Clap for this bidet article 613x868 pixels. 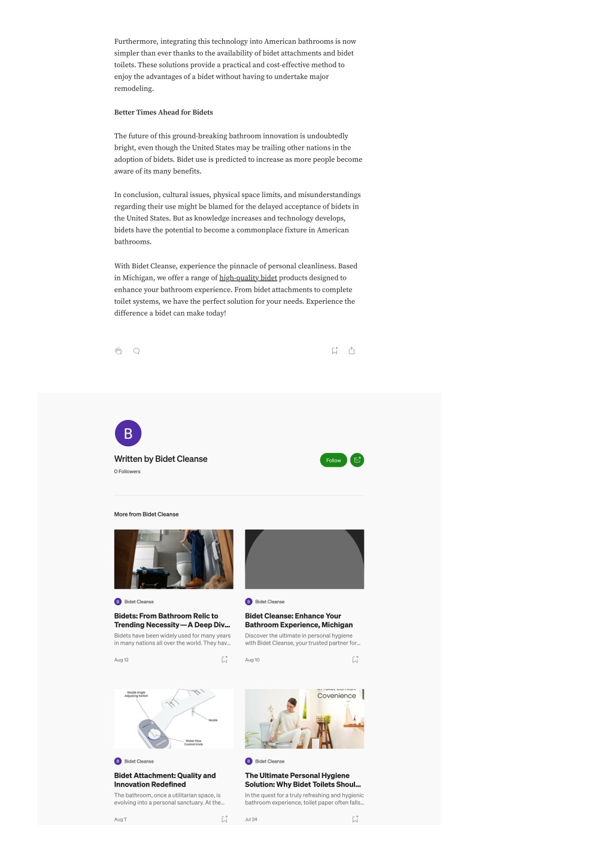pyautogui.click(x=119, y=351)
